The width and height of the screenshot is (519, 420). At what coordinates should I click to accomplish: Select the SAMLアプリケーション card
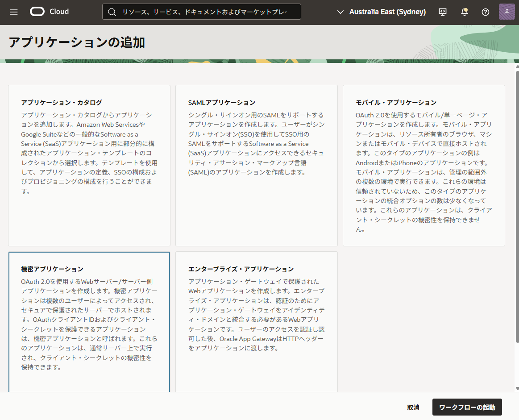[256, 165]
